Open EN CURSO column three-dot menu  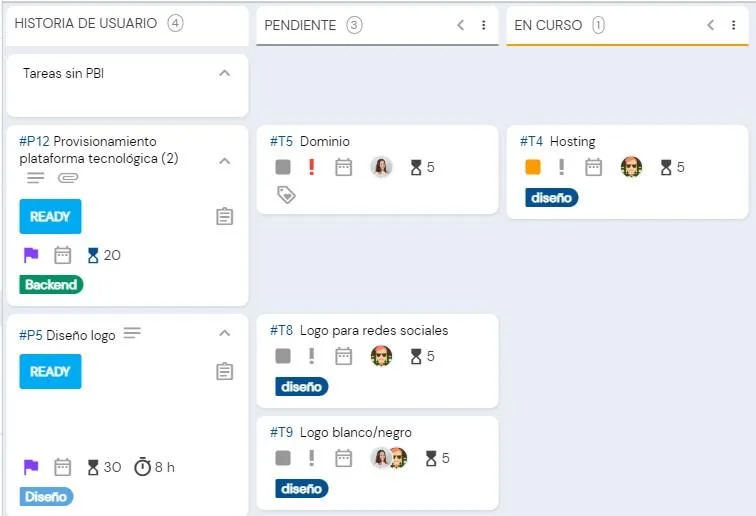[x=733, y=25]
